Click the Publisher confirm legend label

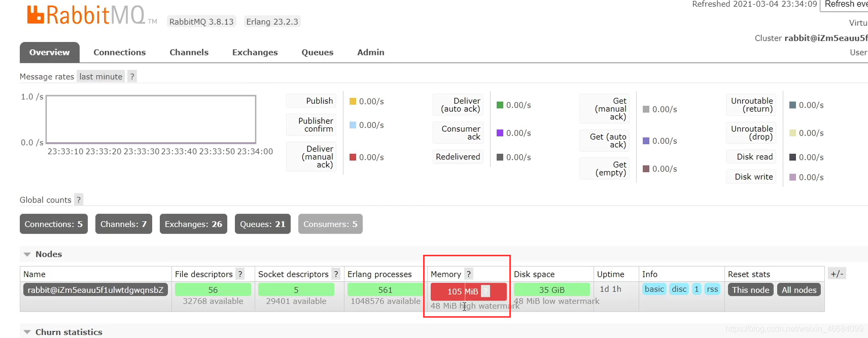311,125
